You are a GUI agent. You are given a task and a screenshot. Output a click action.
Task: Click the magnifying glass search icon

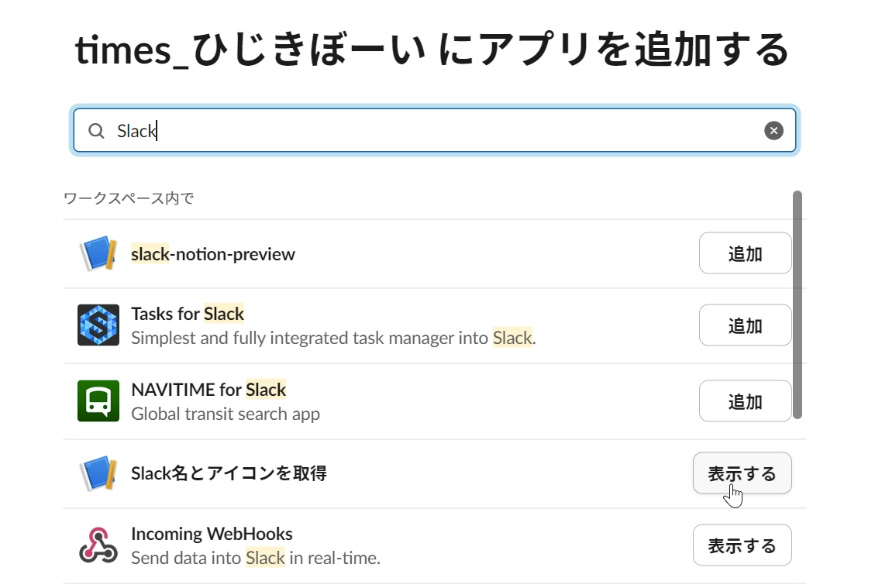(96, 131)
